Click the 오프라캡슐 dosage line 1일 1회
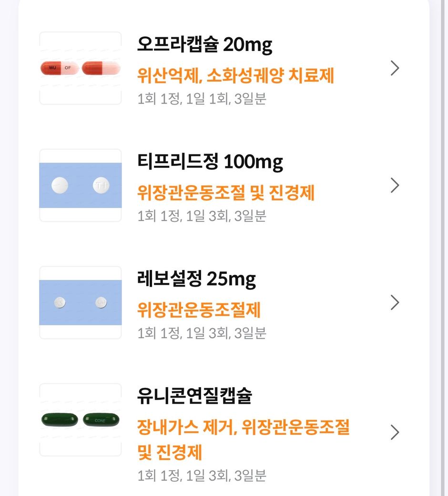 (x=202, y=99)
